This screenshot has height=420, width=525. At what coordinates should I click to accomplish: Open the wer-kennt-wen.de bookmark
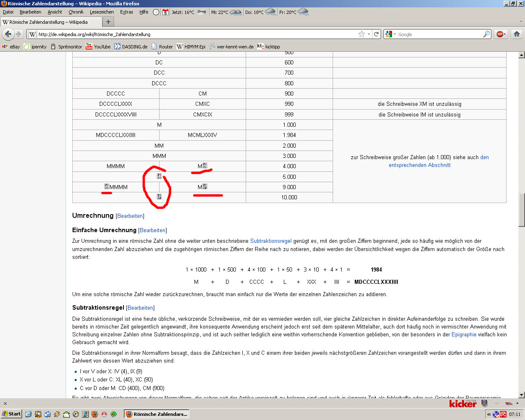point(231,46)
